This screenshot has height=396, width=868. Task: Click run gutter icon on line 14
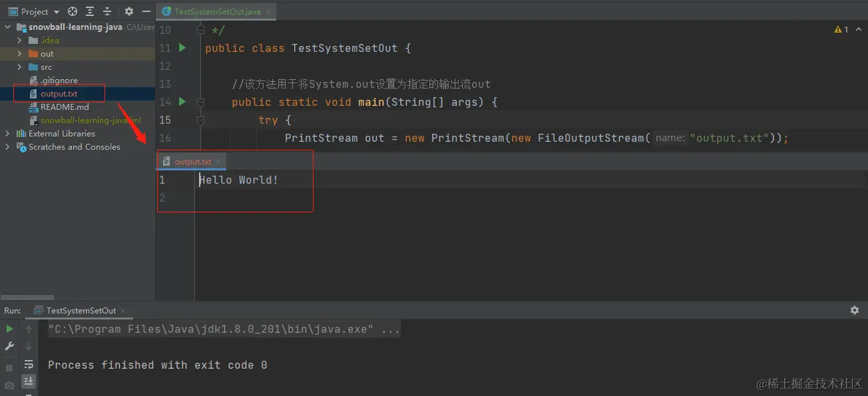(182, 102)
